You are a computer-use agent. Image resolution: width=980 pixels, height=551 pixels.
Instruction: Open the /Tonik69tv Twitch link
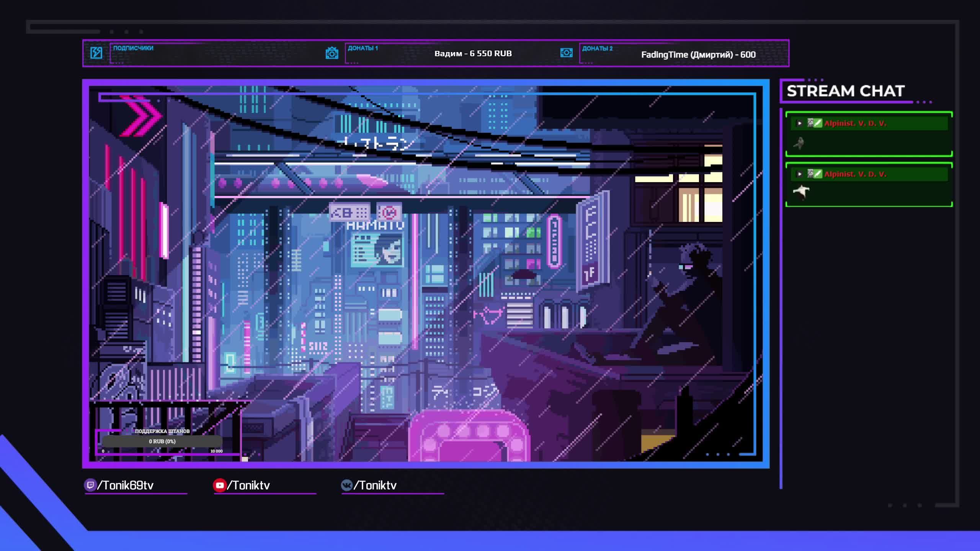pos(126,486)
